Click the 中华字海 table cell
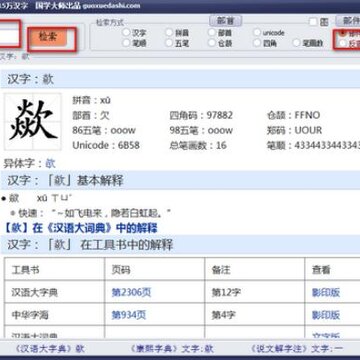360x360 pixels. tap(54, 315)
